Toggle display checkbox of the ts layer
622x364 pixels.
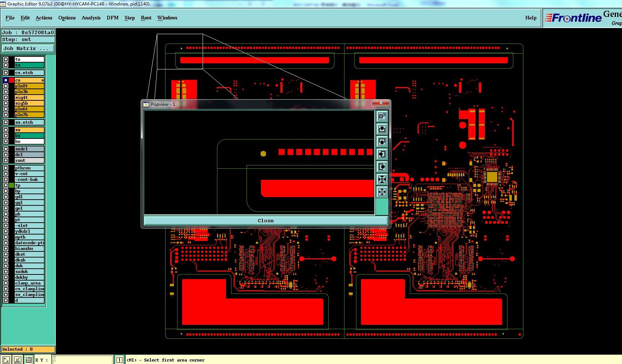(x=6, y=65)
